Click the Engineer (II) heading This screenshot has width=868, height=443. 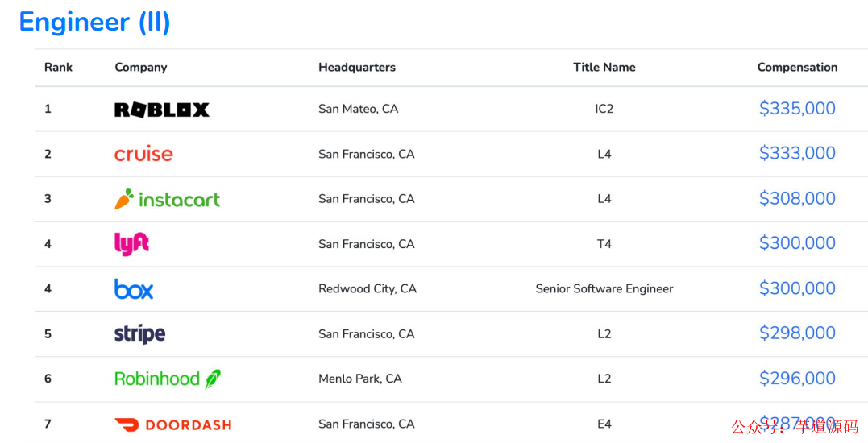coord(94,22)
